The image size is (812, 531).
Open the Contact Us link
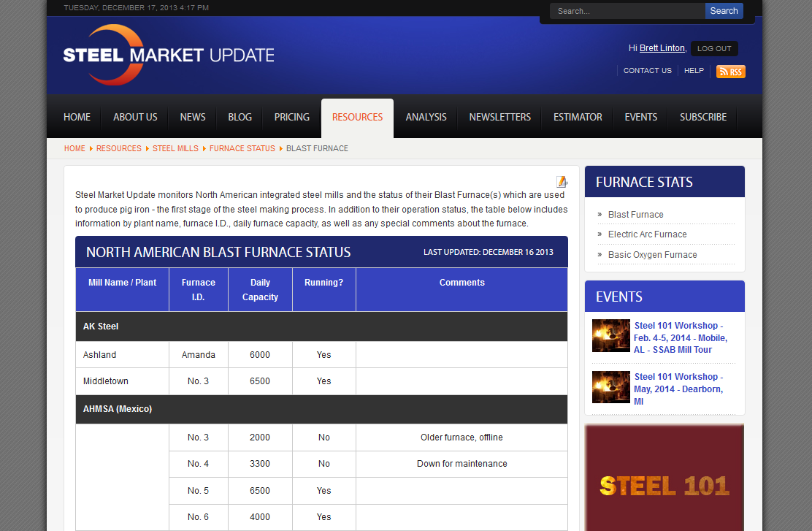(x=647, y=71)
